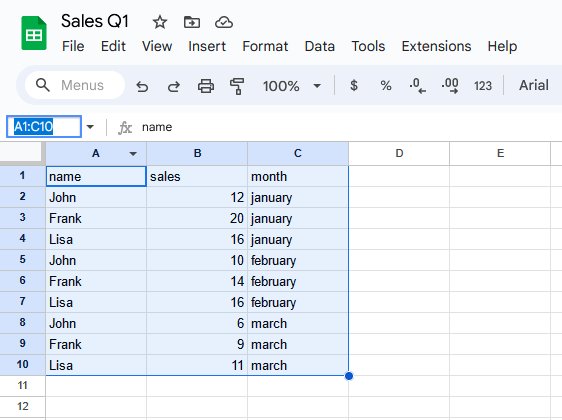The width and height of the screenshot is (562, 420).
Task: Select Frank in row 6
Action: (x=96, y=281)
